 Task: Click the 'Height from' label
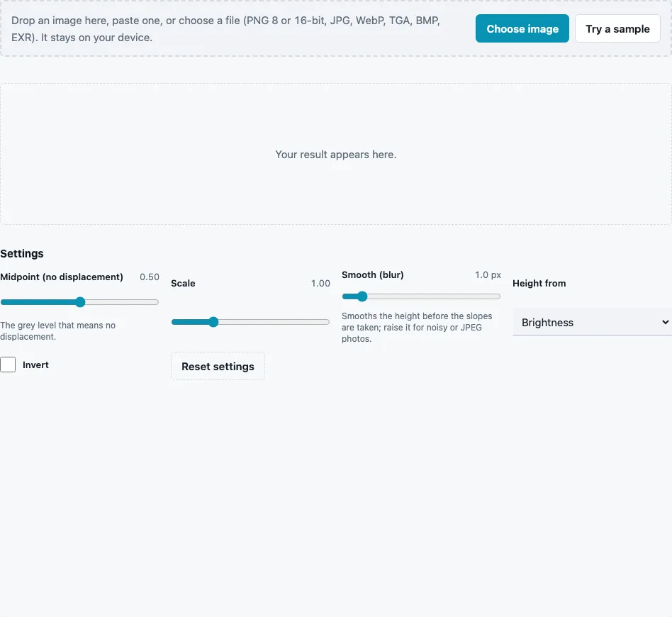coord(539,284)
